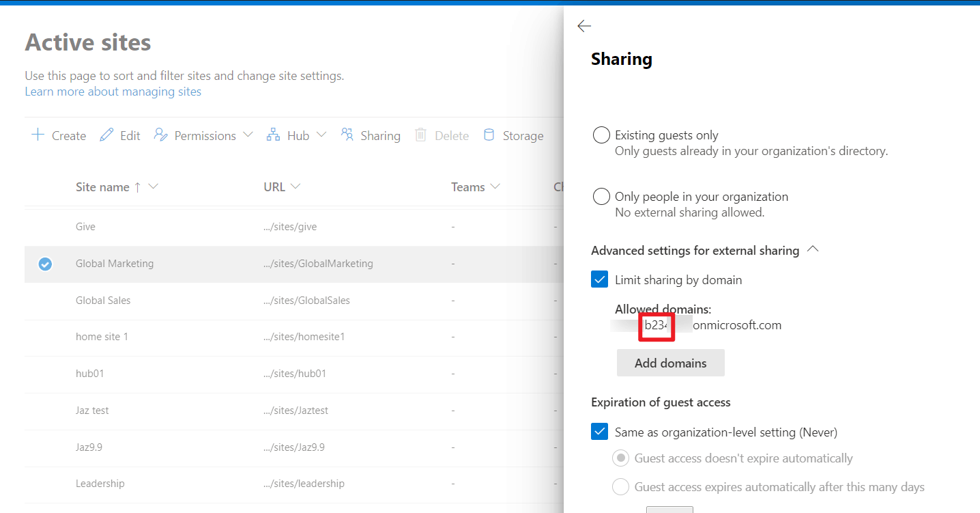
Task: Open URL column dropdown chevron
Action: [296, 186]
